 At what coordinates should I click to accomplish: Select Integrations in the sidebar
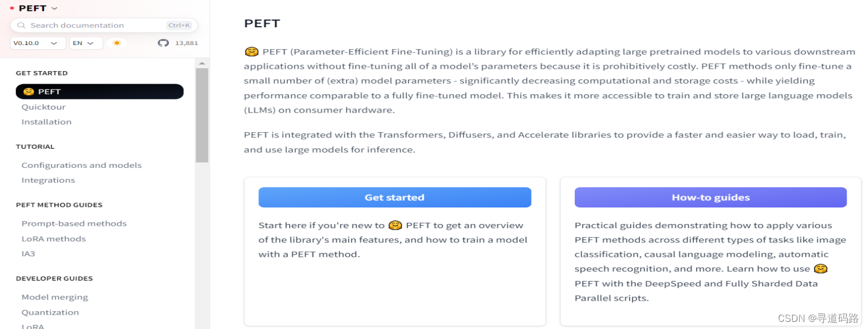pyautogui.click(x=48, y=180)
